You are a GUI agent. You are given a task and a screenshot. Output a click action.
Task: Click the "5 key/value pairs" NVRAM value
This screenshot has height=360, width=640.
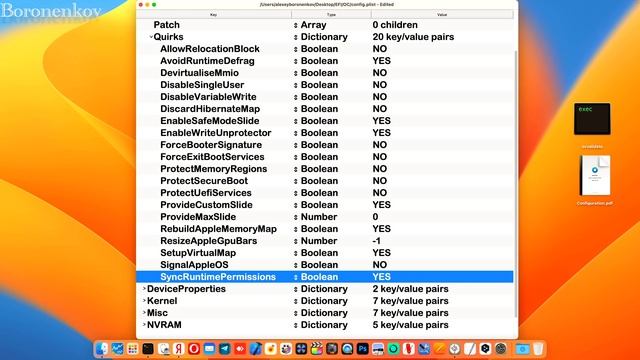tap(410, 325)
